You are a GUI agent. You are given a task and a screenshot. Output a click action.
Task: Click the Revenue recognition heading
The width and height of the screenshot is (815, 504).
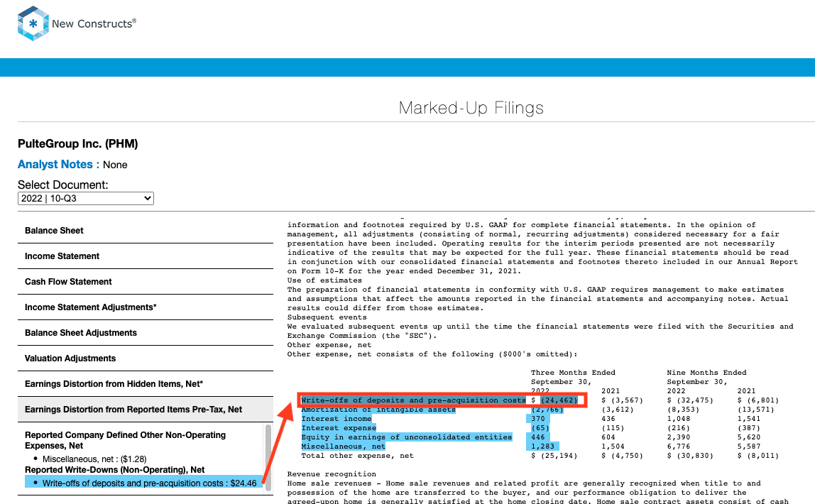(x=332, y=474)
